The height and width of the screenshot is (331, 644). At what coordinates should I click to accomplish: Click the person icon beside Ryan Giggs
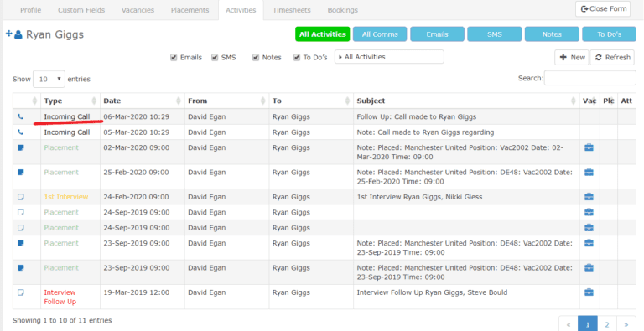18,34
